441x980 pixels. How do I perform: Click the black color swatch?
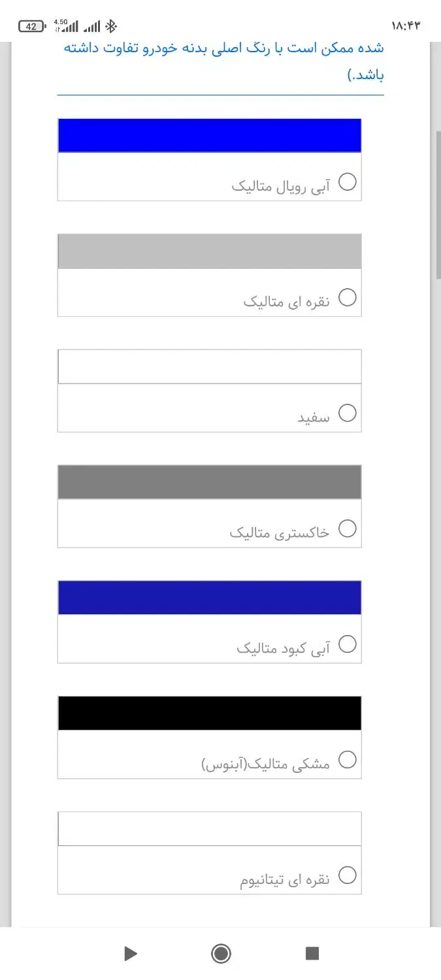pos(209,713)
